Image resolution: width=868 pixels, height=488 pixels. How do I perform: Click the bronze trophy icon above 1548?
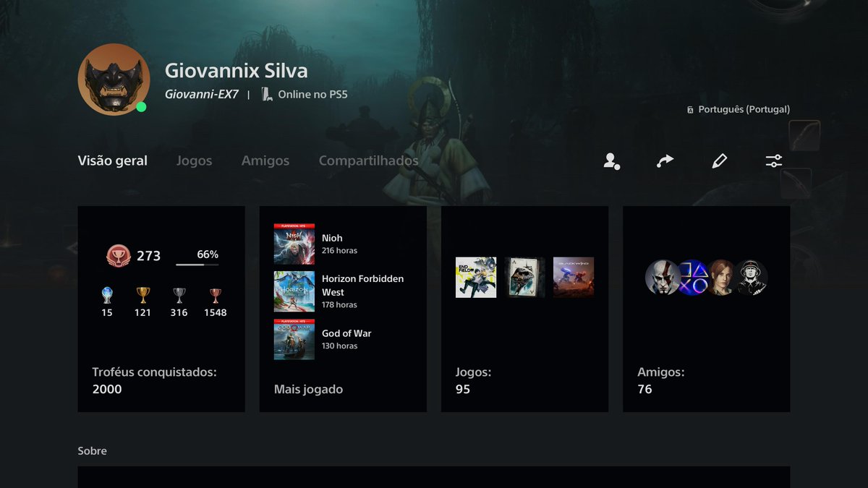216,295
